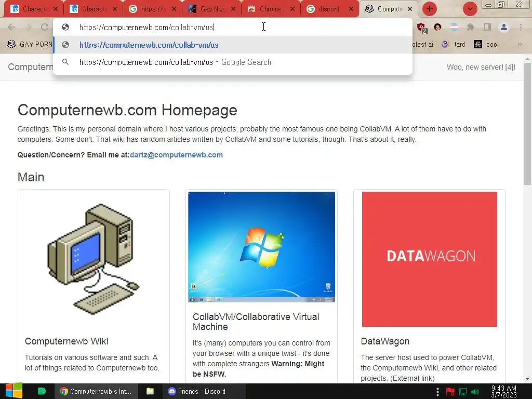The image size is (532, 399).
Task: Close the active Compute tab
Action: tap(410, 9)
